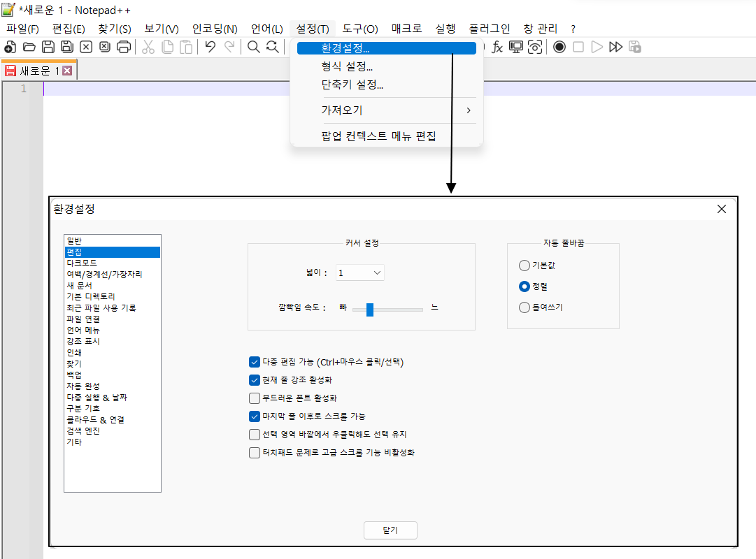The width and height of the screenshot is (756, 559).
Task: Click the Copy toolbar icon
Action: pyautogui.click(x=167, y=47)
